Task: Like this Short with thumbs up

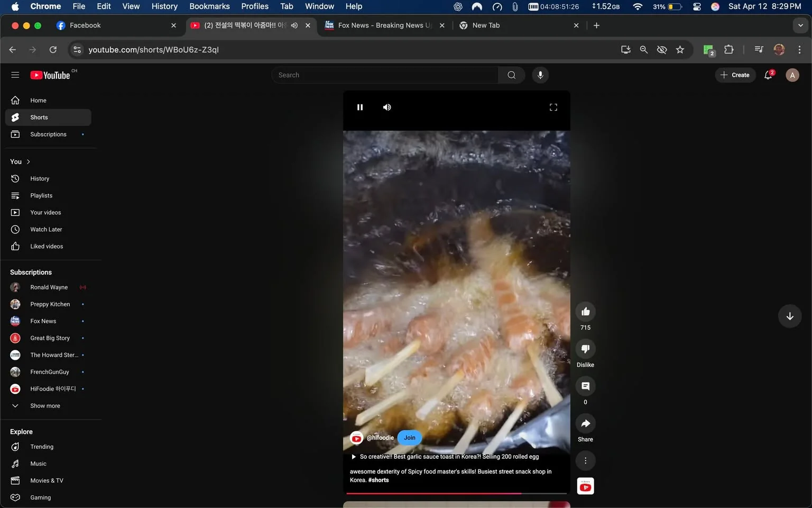Action: point(585,312)
